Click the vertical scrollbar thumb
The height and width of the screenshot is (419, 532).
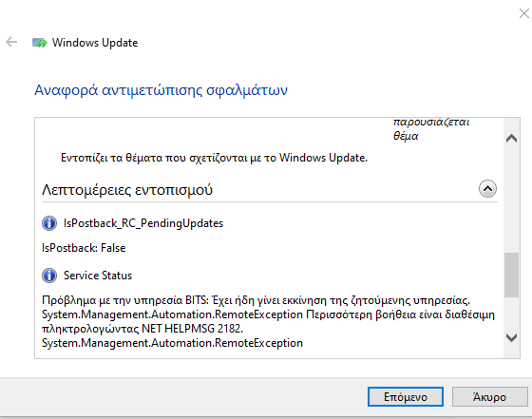click(x=511, y=275)
